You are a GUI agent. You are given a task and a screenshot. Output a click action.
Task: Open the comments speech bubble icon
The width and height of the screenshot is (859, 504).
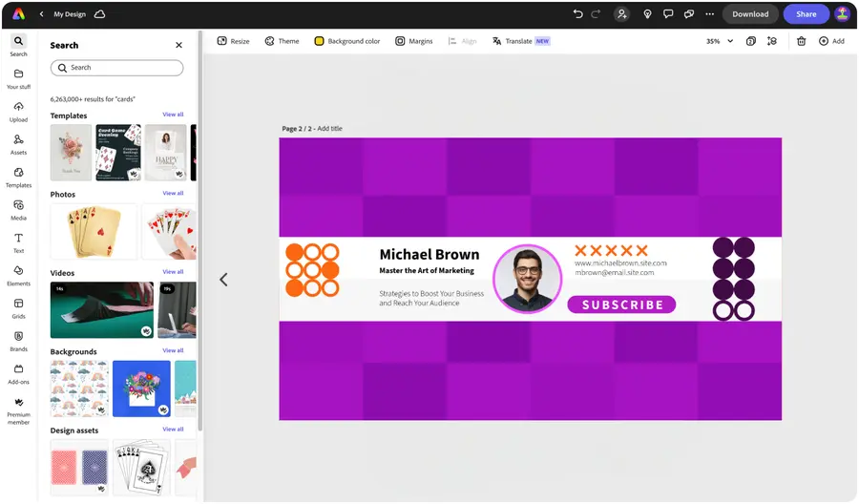[x=668, y=14]
